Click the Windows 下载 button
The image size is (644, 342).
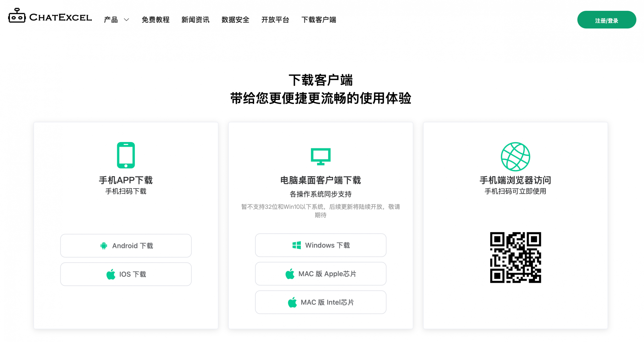[320, 245]
